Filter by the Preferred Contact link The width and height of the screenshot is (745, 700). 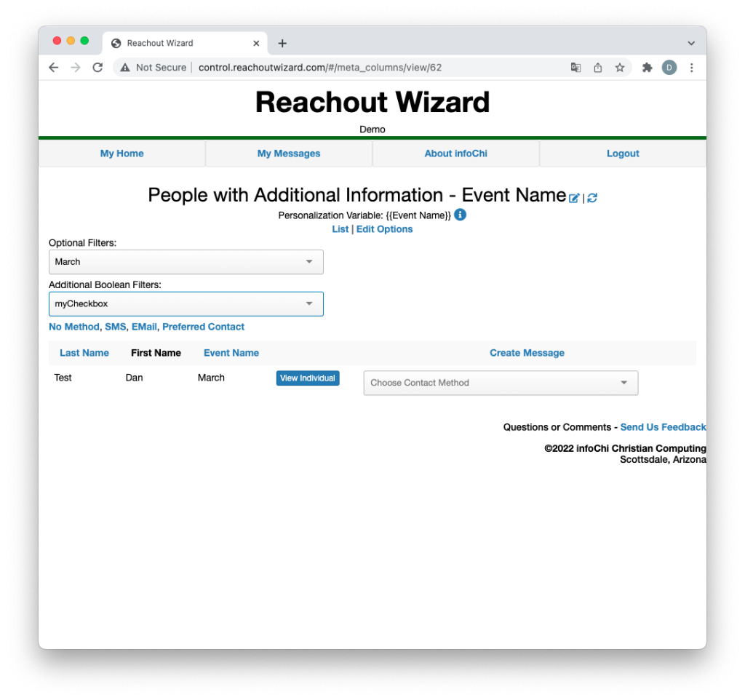coord(204,327)
